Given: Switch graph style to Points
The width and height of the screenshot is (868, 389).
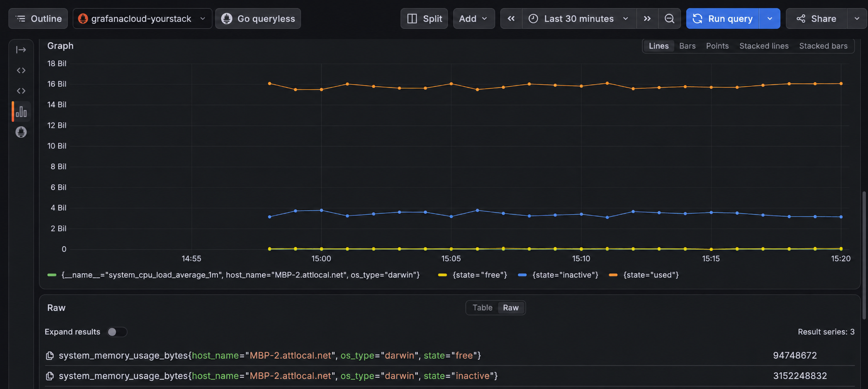Looking at the screenshot, I should 717,46.
